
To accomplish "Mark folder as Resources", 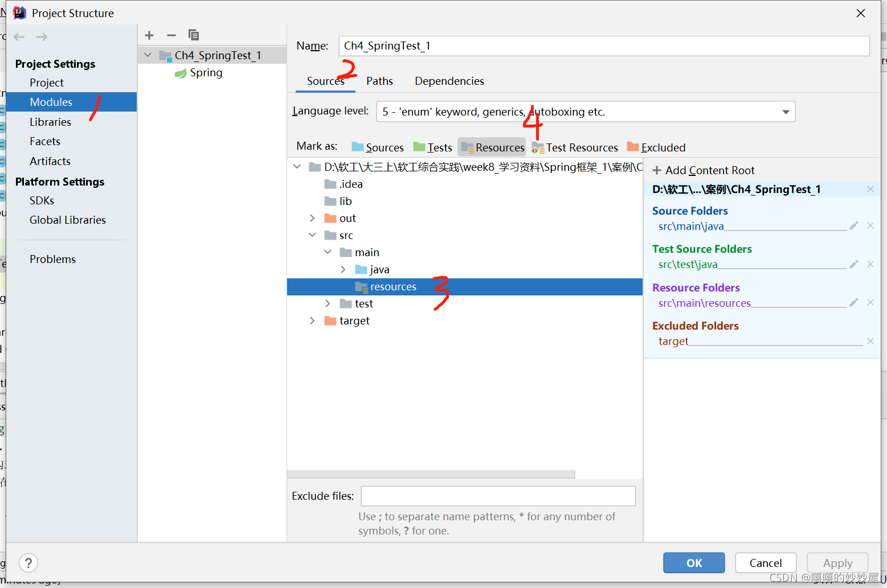I will (492, 147).
